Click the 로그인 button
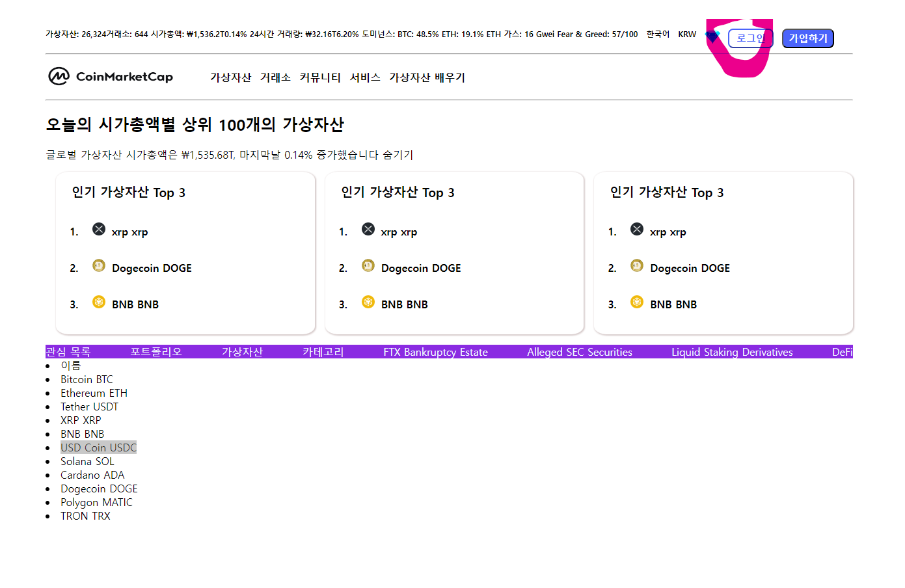This screenshot has height=588, width=905. tap(750, 38)
